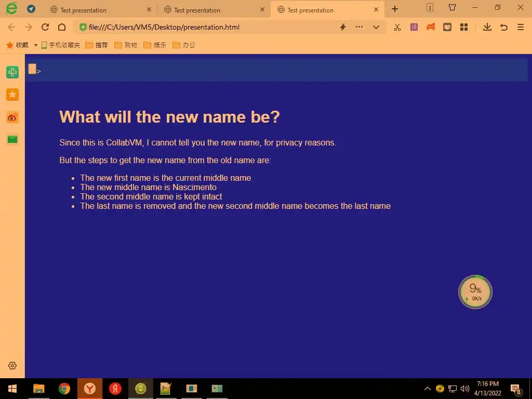Click the volume speaker tray icon

(465, 389)
